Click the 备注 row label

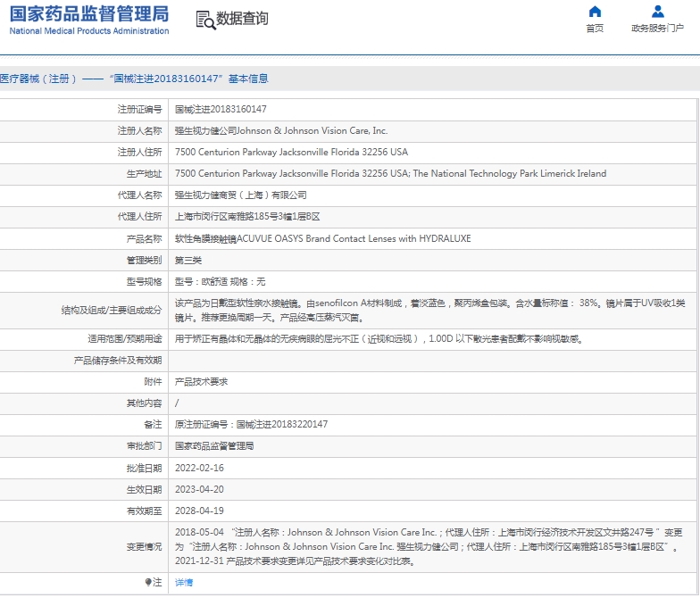154,425
